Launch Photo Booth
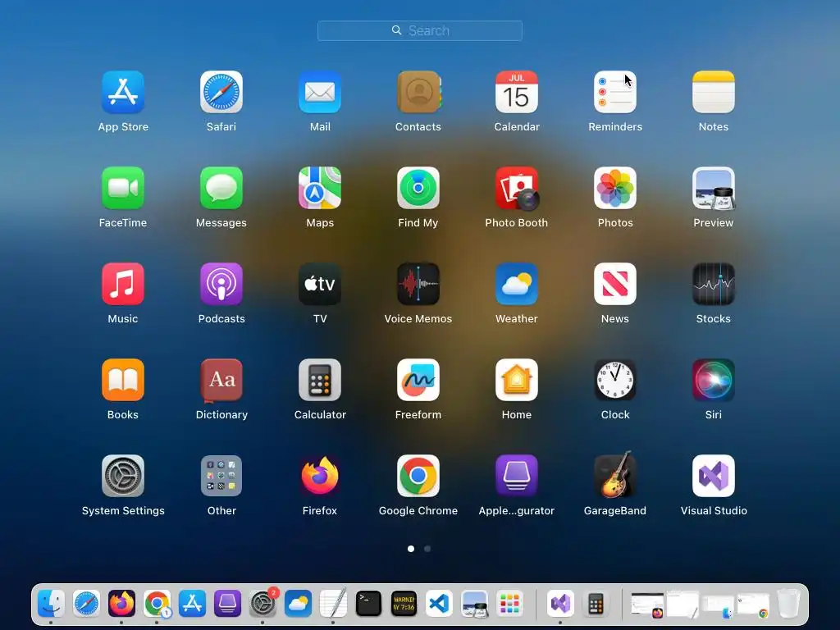 [517, 188]
